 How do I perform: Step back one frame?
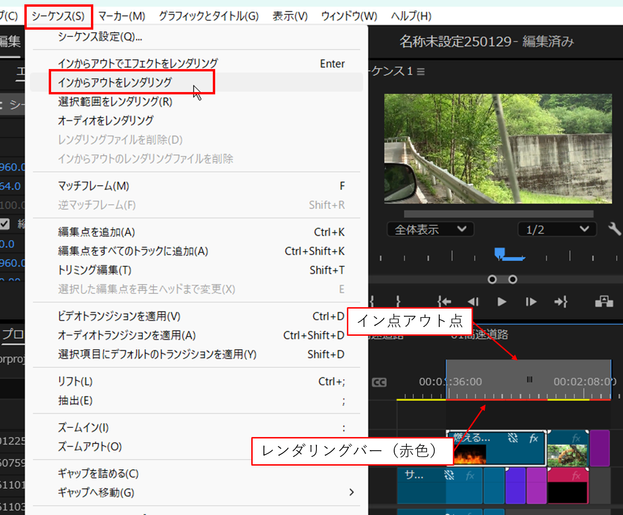click(x=473, y=302)
